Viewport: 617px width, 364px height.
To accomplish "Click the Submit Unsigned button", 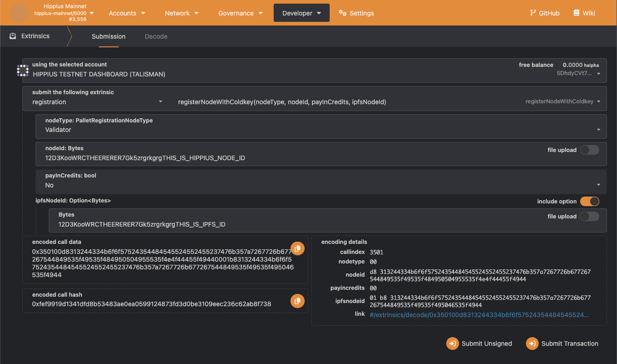I will click(479, 344).
